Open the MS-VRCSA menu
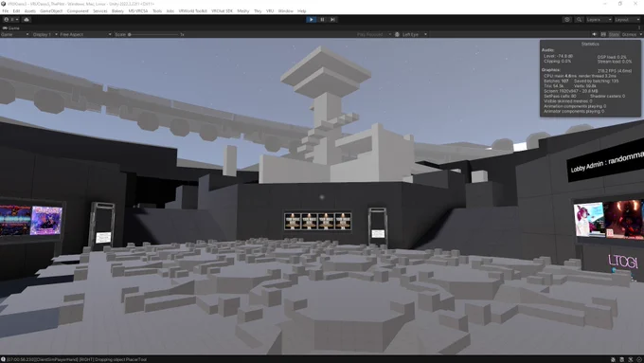The width and height of the screenshot is (644, 363). coord(138,11)
